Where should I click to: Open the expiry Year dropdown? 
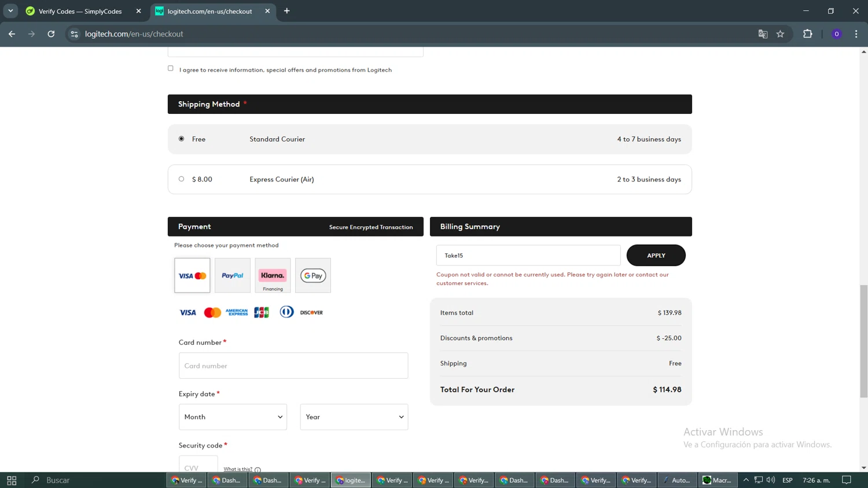pos(354,417)
